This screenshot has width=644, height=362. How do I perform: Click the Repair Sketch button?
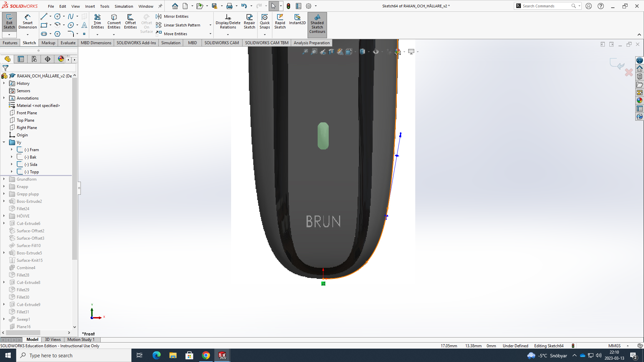[x=249, y=21]
